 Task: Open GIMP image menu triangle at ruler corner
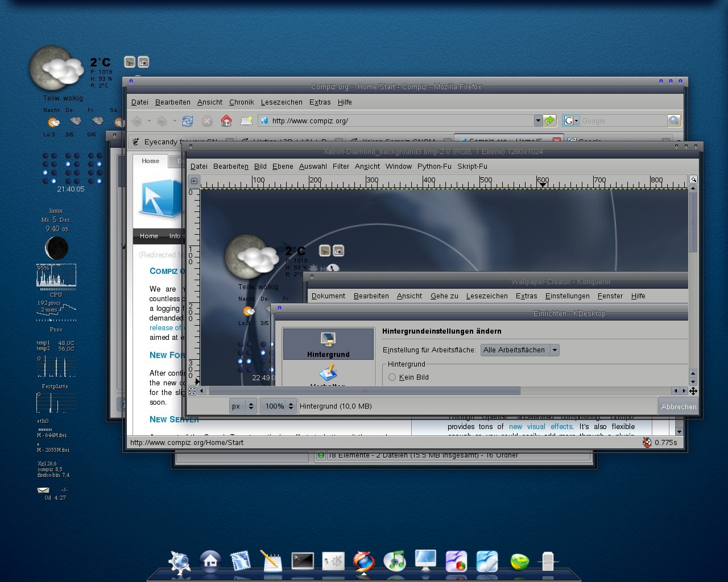coord(194,181)
